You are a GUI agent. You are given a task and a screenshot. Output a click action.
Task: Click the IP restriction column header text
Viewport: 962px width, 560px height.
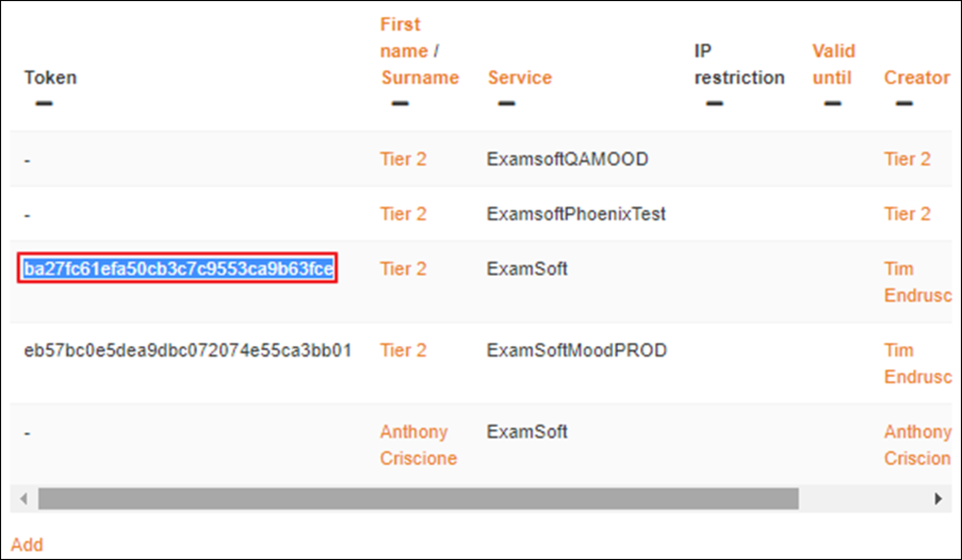(x=739, y=64)
